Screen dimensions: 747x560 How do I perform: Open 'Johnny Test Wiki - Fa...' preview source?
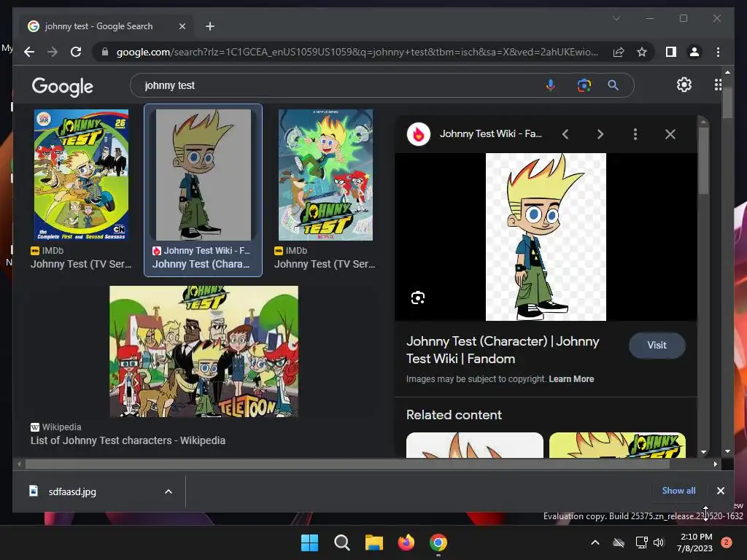point(491,134)
